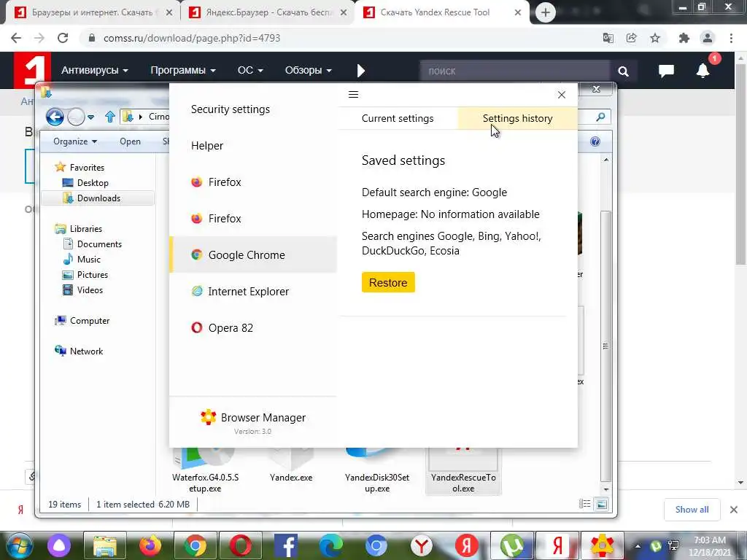Switch to Браузеры и интернет tab

pyautogui.click(x=93, y=12)
